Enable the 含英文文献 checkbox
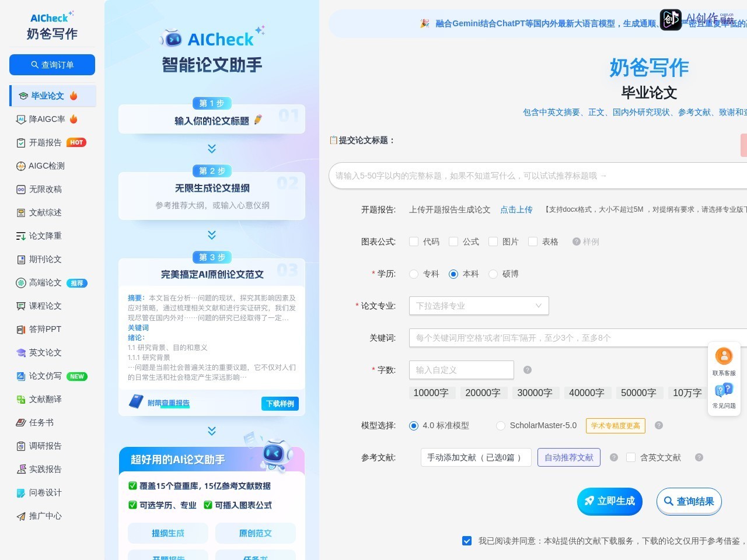The image size is (747, 560). [x=631, y=457]
